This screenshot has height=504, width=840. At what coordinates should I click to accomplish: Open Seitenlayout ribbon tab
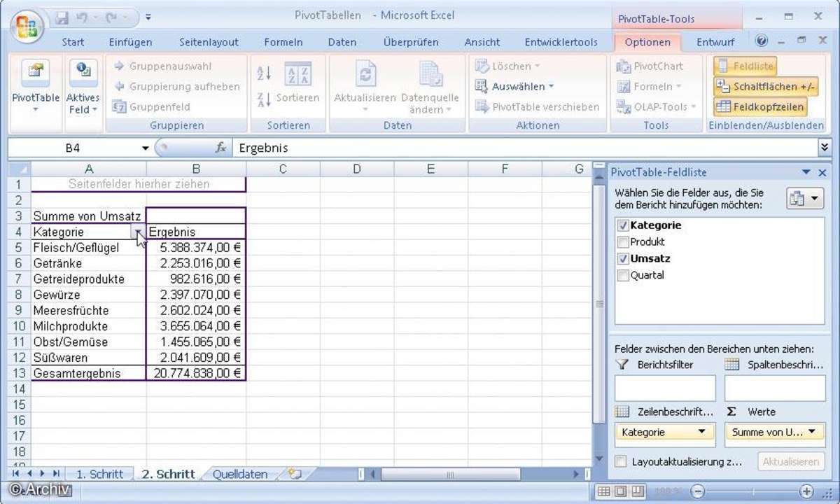[209, 42]
